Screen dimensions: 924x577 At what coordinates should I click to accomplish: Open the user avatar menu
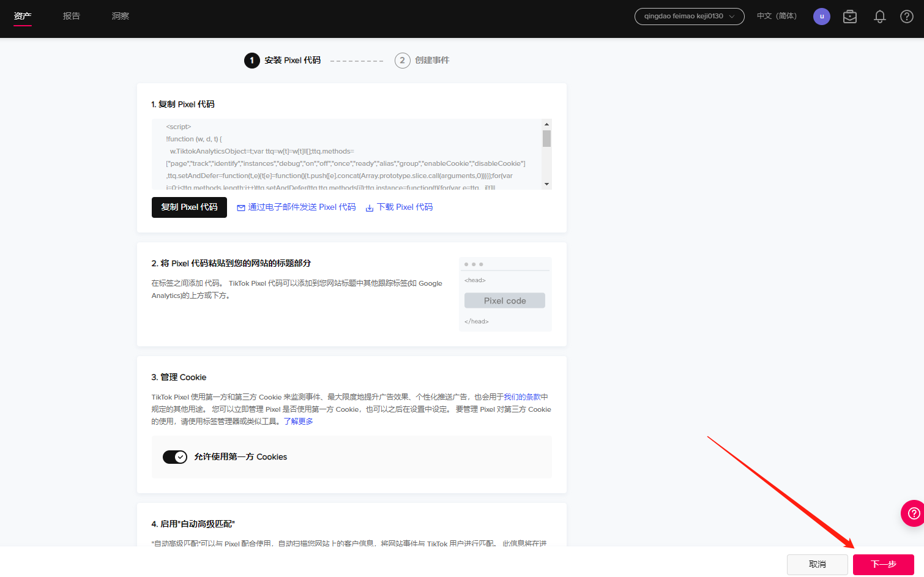click(x=822, y=17)
